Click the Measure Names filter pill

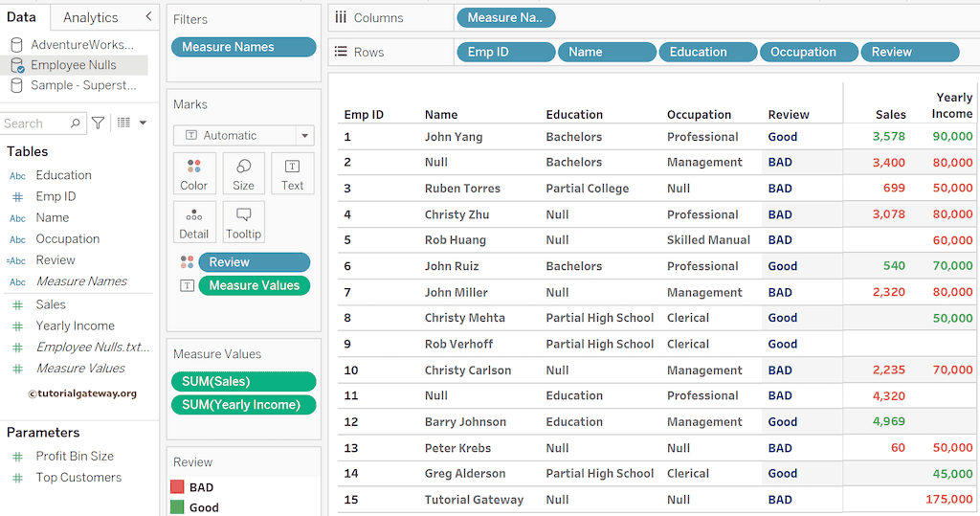(243, 47)
